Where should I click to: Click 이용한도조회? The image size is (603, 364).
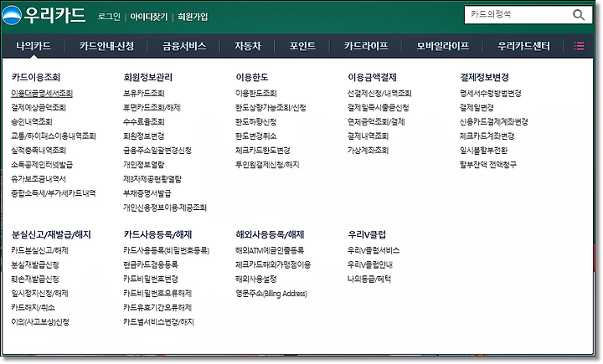pyautogui.click(x=256, y=94)
